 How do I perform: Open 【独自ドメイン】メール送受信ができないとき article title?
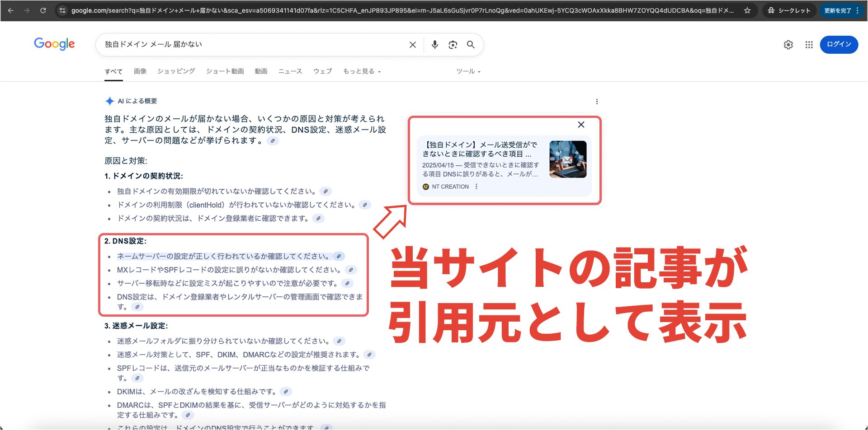[x=480, y=149]
